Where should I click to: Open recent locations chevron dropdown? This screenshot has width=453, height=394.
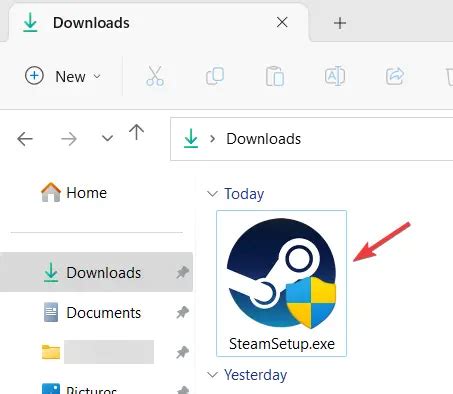click(x=107, y=138)
